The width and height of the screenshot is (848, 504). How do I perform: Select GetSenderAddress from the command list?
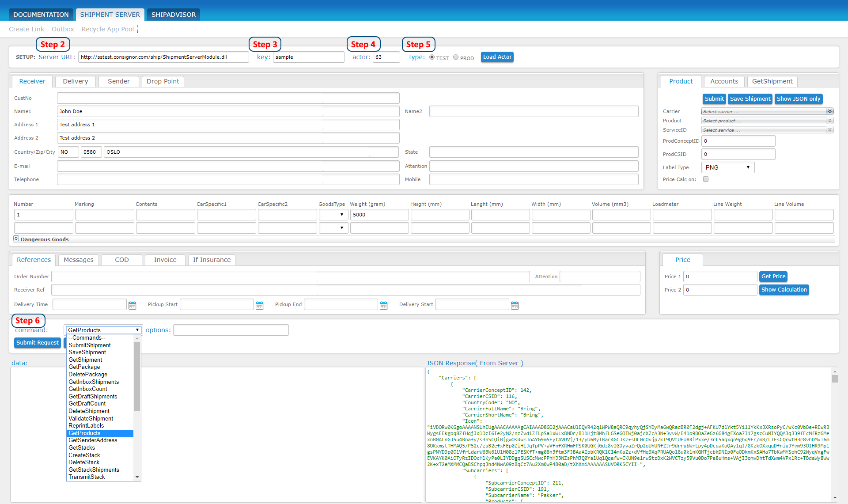100,440
